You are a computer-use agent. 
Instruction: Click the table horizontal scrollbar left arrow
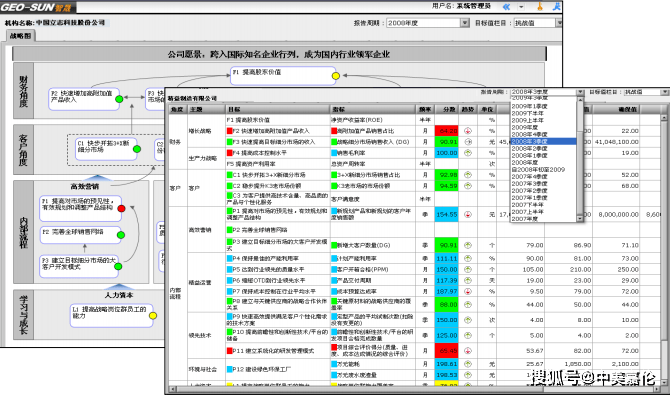[172, 389]
